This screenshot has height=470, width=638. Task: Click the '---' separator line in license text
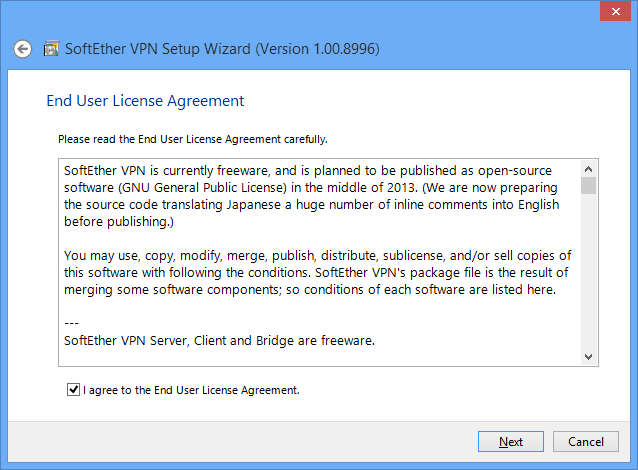click(x=72, y=324)
